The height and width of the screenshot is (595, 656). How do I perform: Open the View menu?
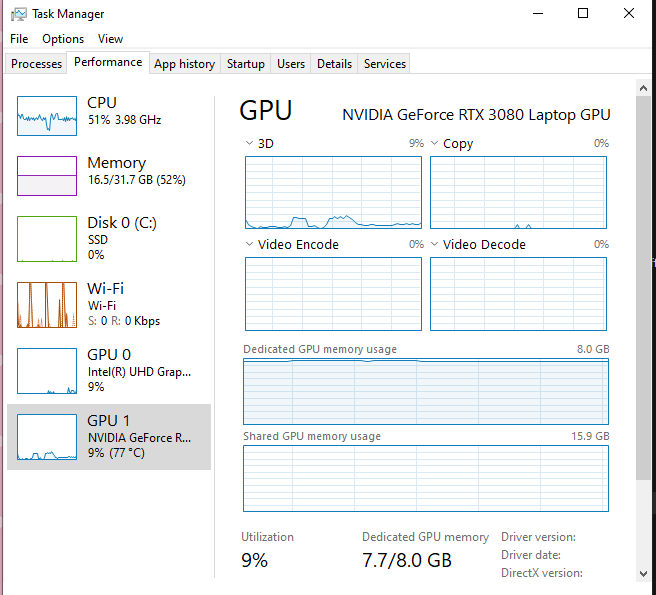(x=111, y=39)
